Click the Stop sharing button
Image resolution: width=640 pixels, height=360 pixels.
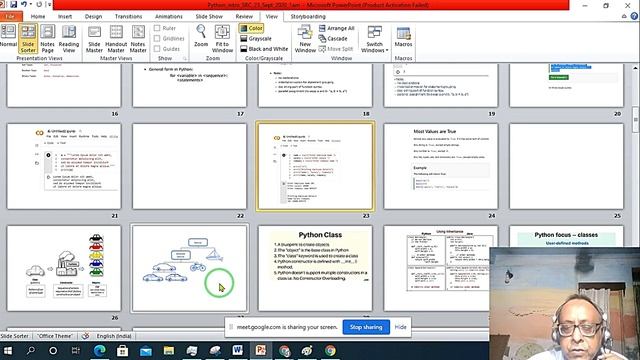[366, 327]
